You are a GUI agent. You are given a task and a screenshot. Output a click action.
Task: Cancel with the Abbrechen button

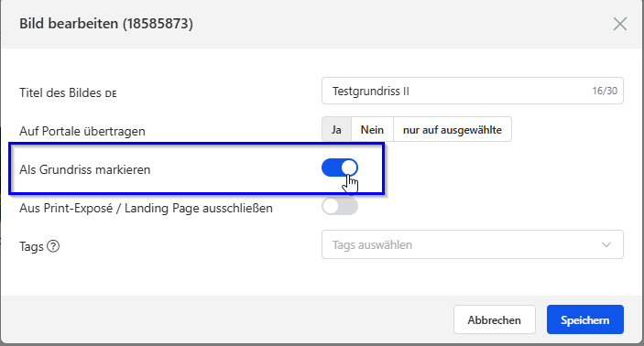[494, 319]
